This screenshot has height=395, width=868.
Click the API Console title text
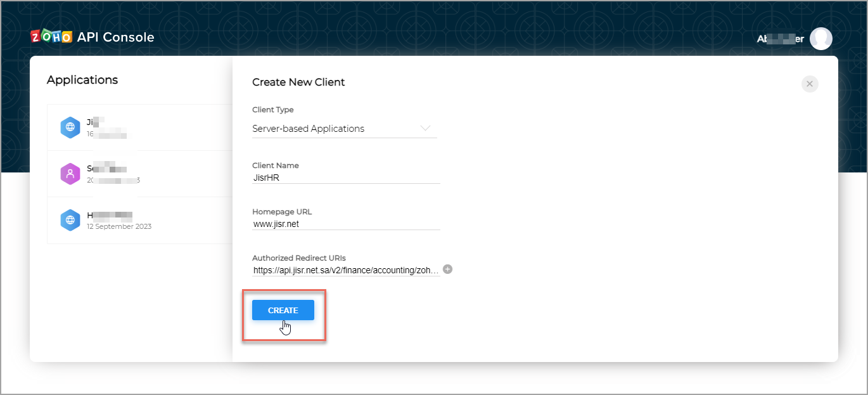coord(115,37)
